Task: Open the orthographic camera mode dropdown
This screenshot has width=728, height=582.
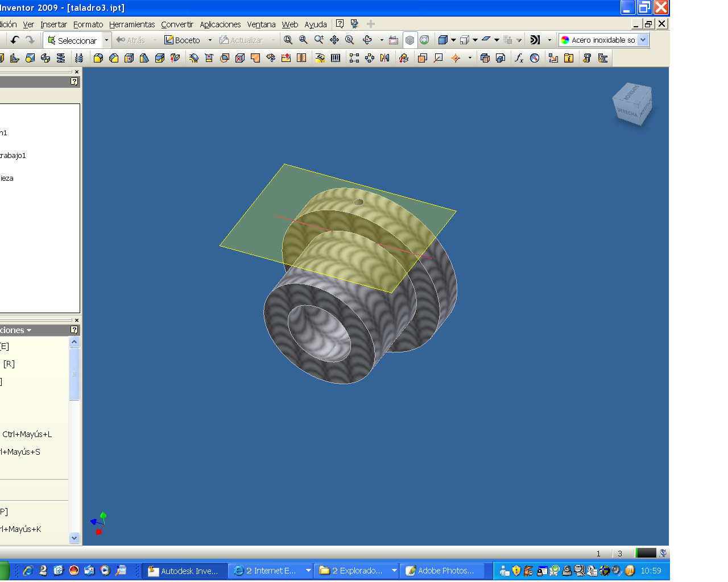Action: click(x=497, y=40)
